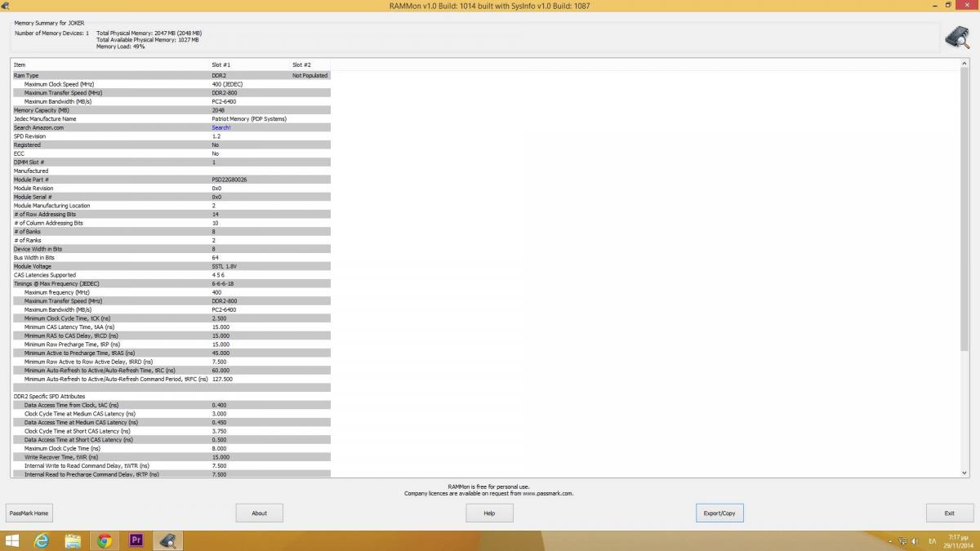Open File Explorer from taskbar
This screenshot has height=551, width=980.
pyautogui.click(x=73, y=540)
